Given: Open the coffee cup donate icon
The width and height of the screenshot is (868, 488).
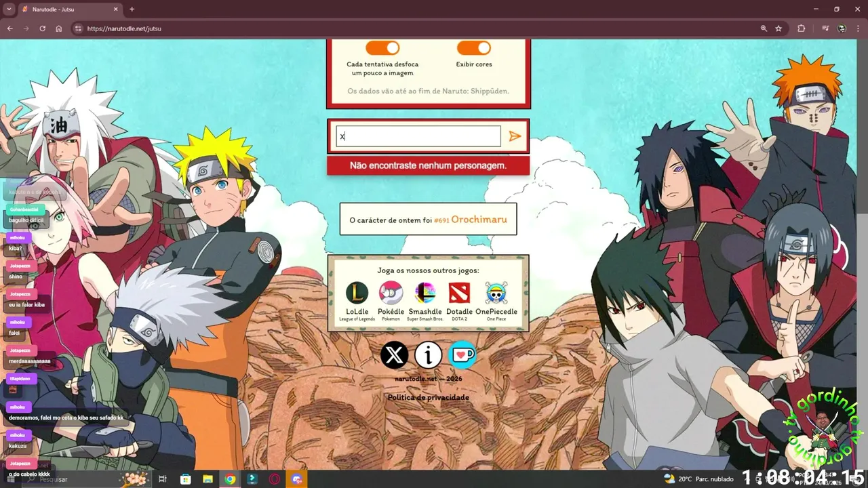Looking at the screenshot, I should [x=462, y=354].
